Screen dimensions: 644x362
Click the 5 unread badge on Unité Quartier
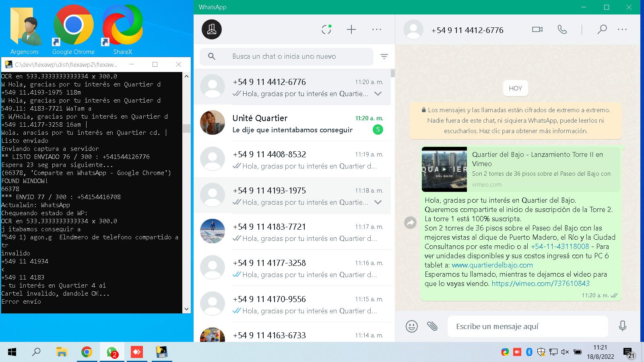[x=378, y=130]
